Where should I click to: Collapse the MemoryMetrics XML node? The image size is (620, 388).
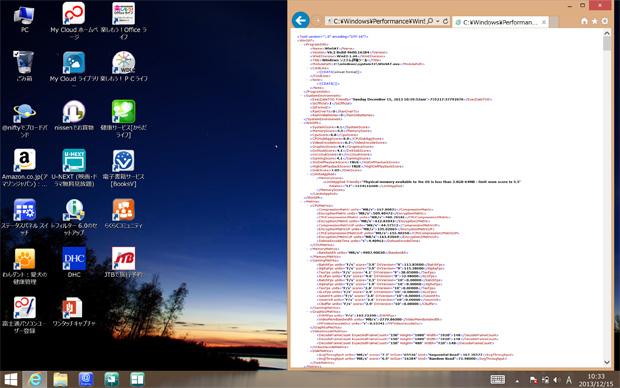[308, 249]
